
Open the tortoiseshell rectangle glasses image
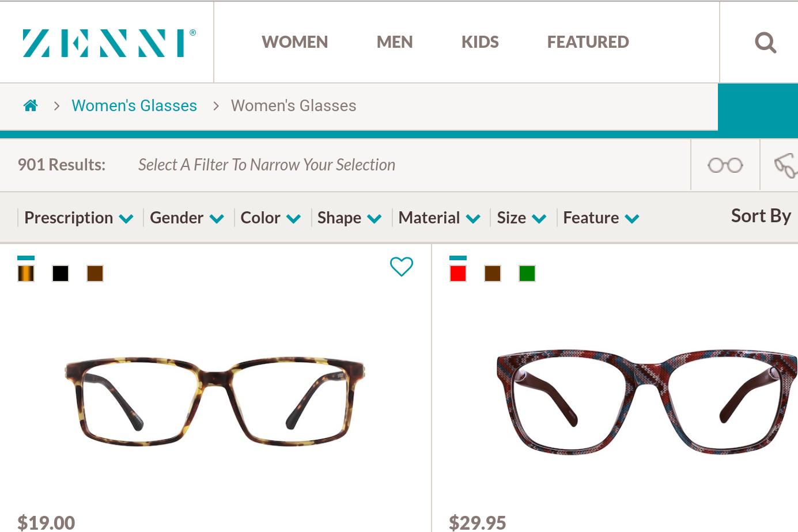(215, 401)
